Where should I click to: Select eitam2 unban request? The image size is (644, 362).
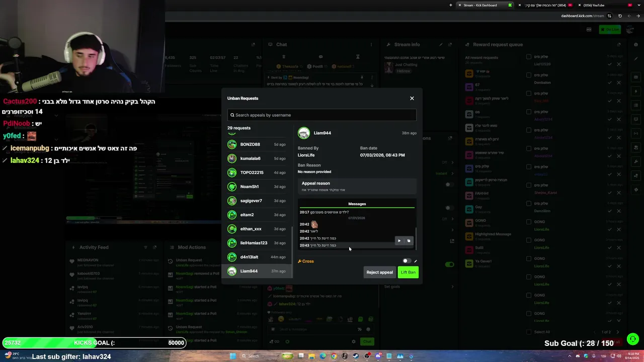[257, 215]
